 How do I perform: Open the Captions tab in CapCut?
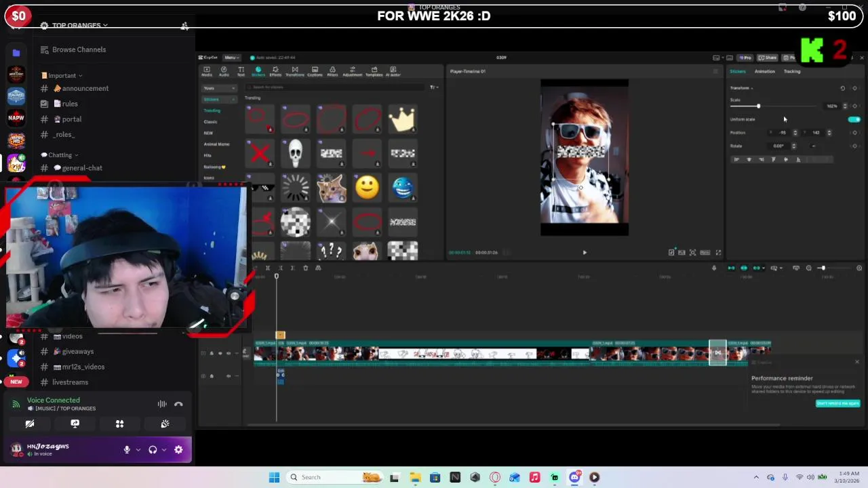315,71
